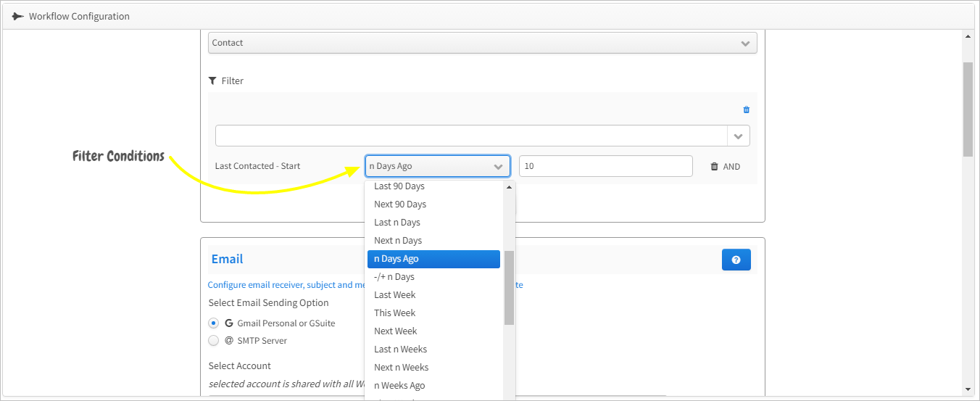Click the AND condition operator
Image resolution: width=980 pixels, height=401 pixels.
coord(731,167)
